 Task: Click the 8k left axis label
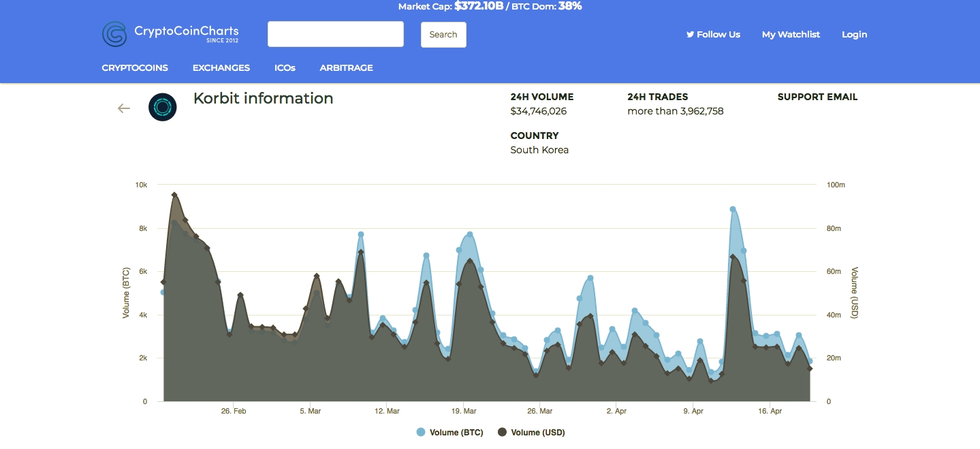coord(143,228)
